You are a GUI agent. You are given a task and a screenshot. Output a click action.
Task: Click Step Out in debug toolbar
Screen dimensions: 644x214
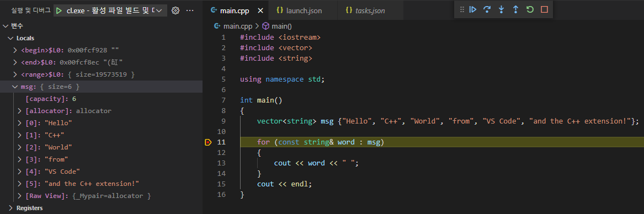point(515,9)
